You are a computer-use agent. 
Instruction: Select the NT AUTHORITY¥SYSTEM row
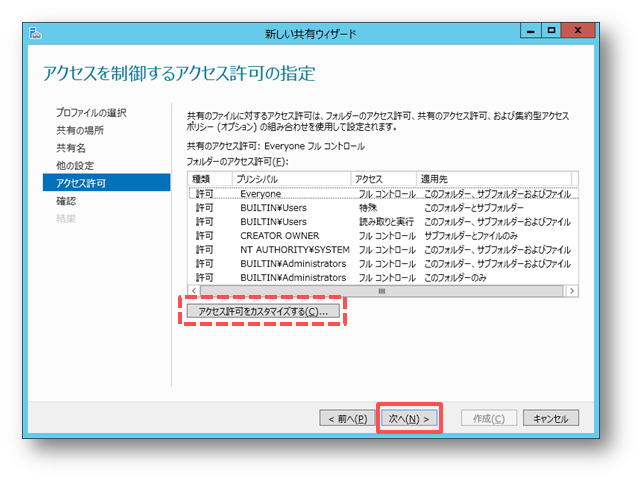click(x=383, y=249)
